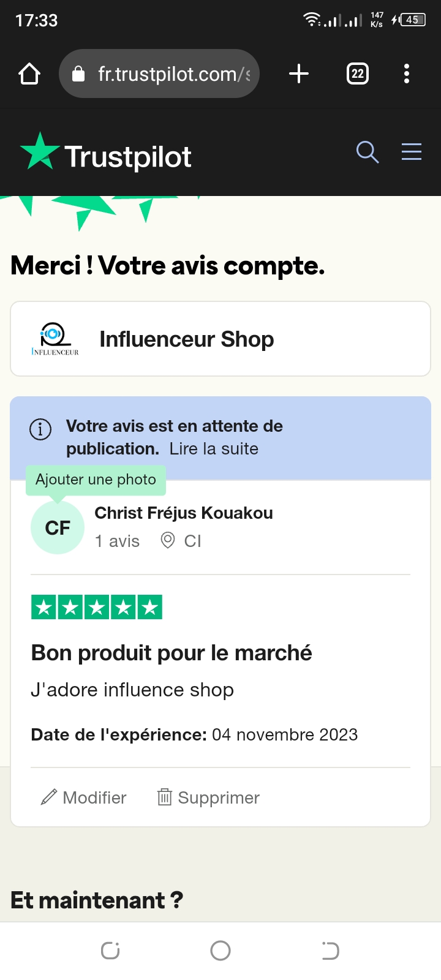Open a new tab with plus icon
Image resolution: width=441 pixels, height=980 pixels.
[x=299, y=74]
